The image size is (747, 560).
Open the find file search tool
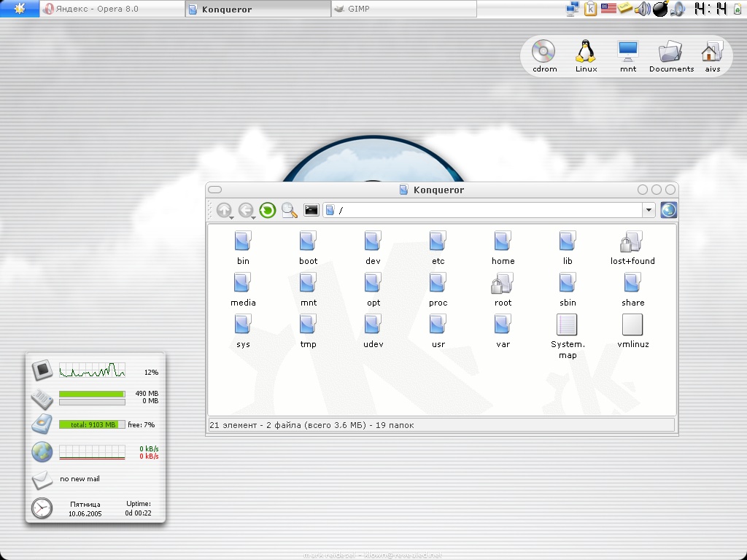[289, 210]
